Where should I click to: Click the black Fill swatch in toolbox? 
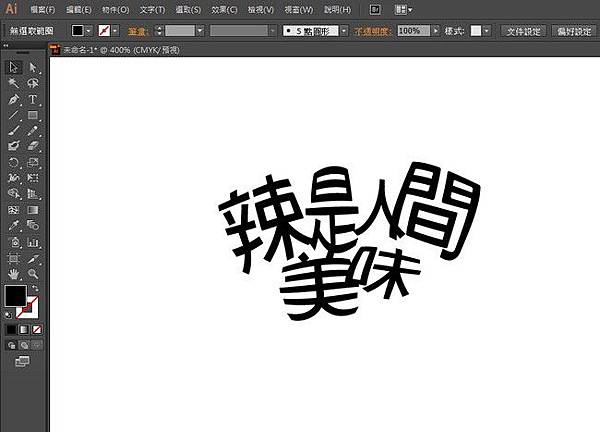(x=16, y=296)
